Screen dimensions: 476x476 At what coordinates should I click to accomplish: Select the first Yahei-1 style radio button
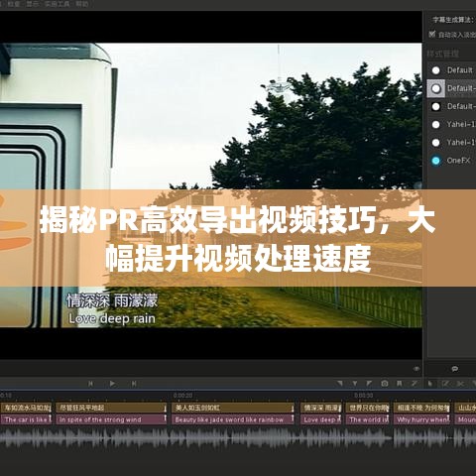[436, 124]
